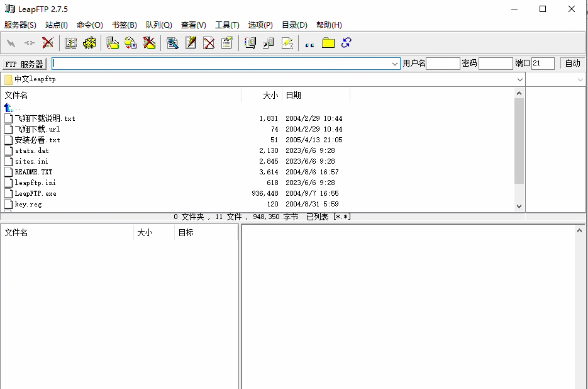588x389 pixels.
Task: Open the yellow gear preferences icon
Action: pyautogui.click(x=89, y=43)
